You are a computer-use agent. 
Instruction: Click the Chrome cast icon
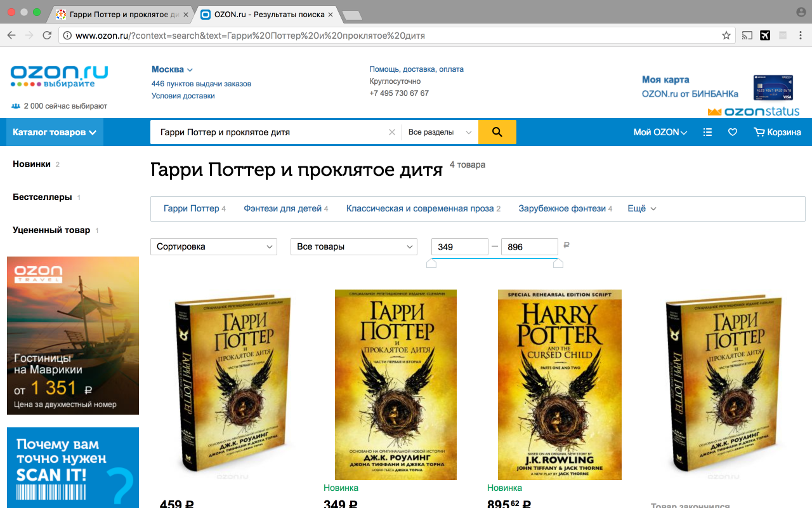[x=747, y=36]
